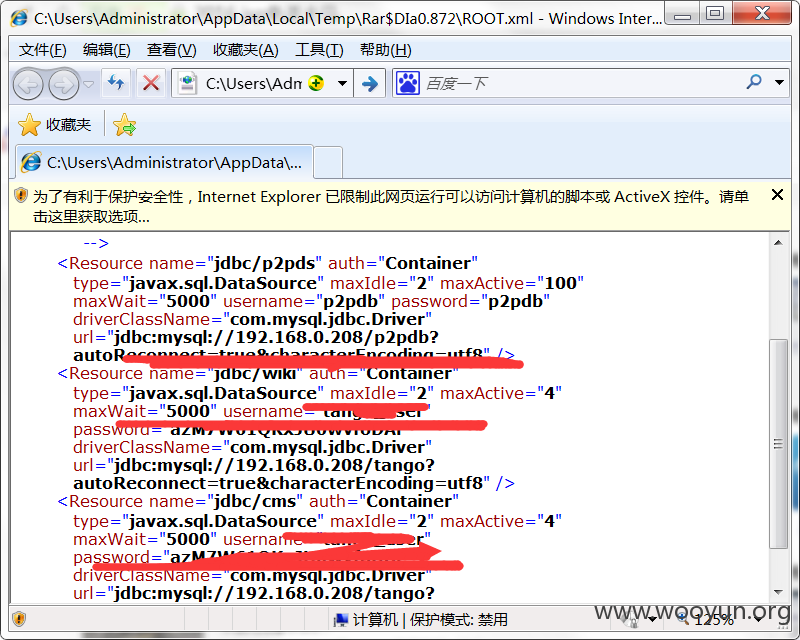
Task: Click the vertical scrollbar down arrow
Action: pos(778,592)
